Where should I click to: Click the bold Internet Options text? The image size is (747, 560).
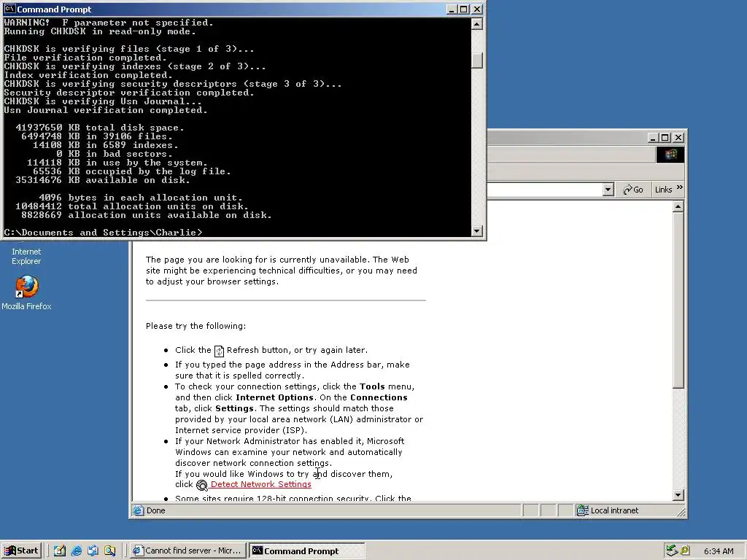coord(274,397)
